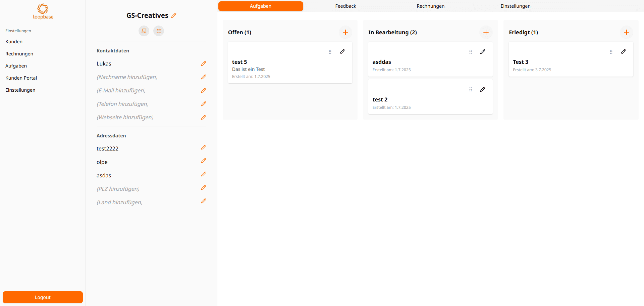
Task: Open the laptop/device icon under GS-Creatives
Action: [x=144, y=31]
